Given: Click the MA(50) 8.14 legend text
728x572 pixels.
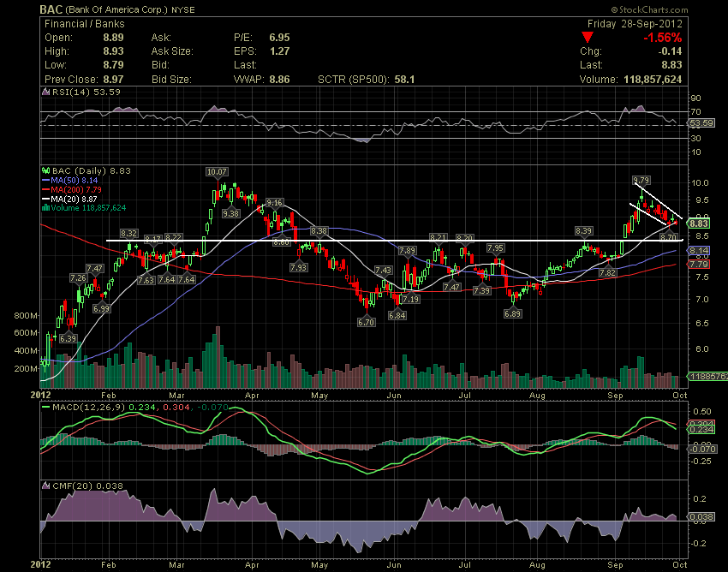Looking at the screenshot, I should pyautogui.click(x=75, y=180).
